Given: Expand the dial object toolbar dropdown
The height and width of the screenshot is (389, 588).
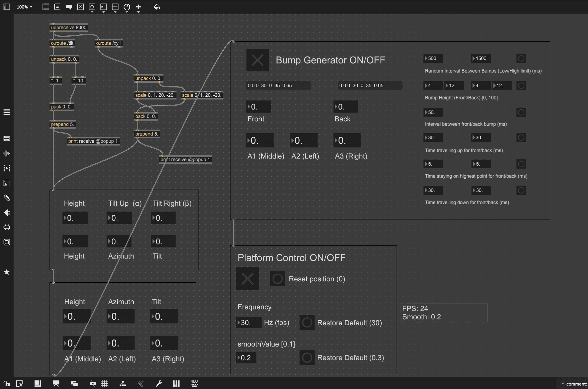Looking at the screenshot, I should [x=127, y=12].
